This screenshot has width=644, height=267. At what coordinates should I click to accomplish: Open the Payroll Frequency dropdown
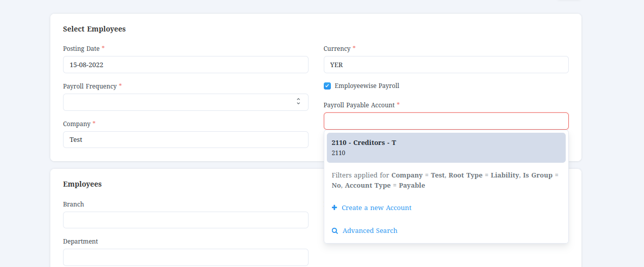(186, 102)
